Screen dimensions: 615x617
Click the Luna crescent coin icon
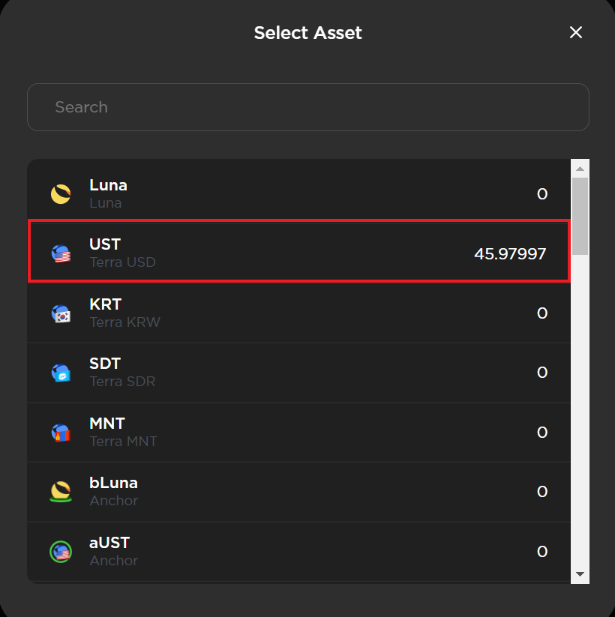coord(61,194)
